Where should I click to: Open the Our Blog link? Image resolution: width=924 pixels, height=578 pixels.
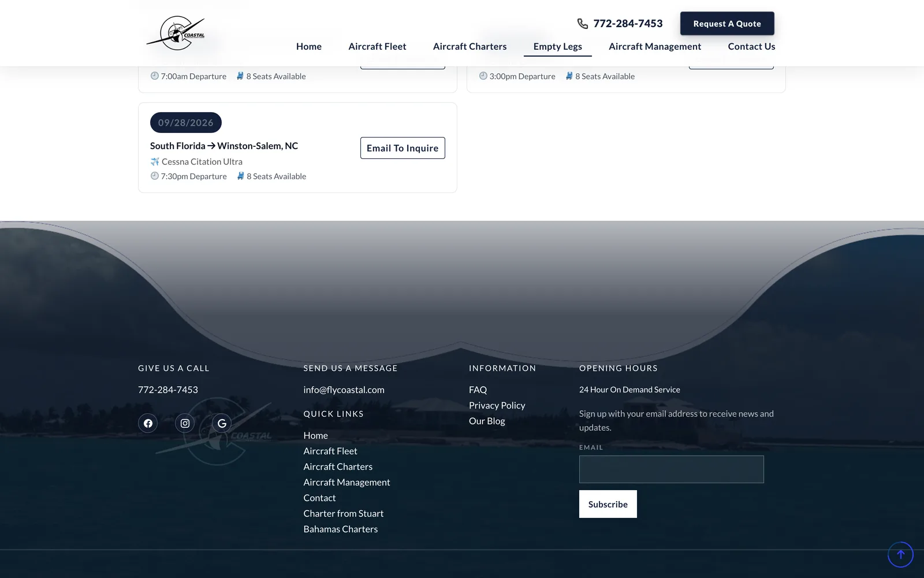click(x=487, y=421)
